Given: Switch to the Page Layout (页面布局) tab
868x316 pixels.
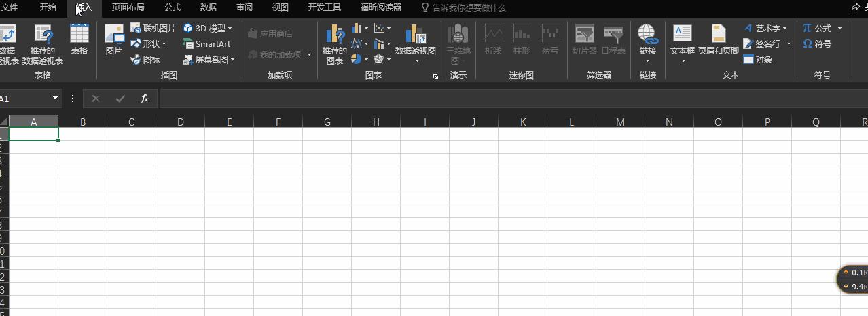Looking at the screenshot, I should click(x=128, y=7).
